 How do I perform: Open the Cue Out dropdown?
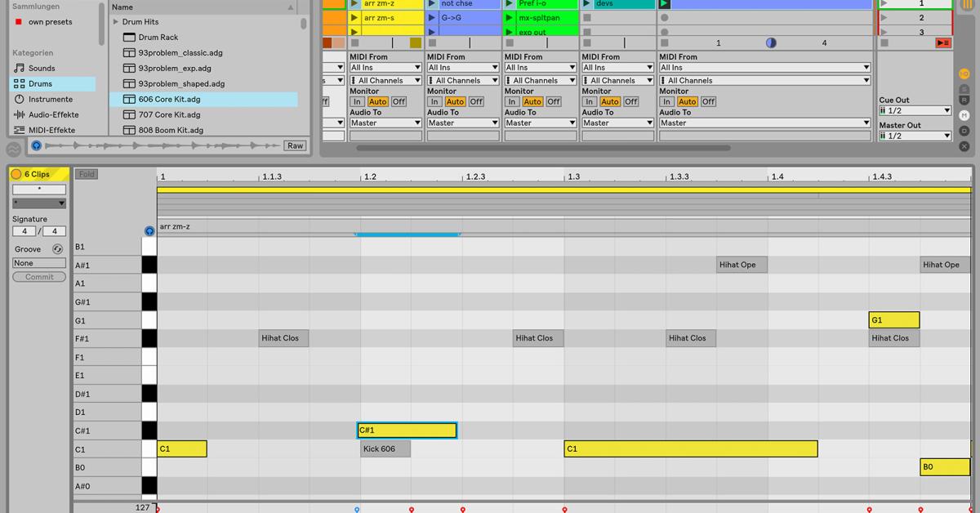[x=915, y=110]
